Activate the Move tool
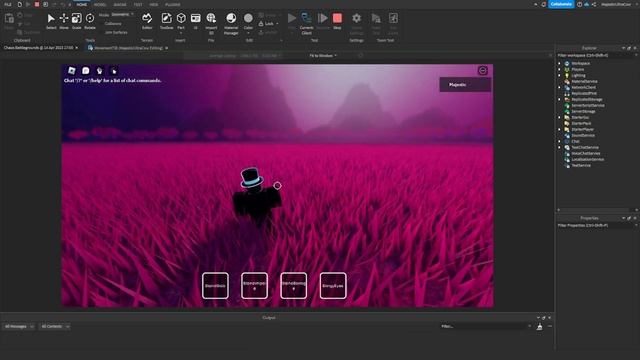 [64, 21]
